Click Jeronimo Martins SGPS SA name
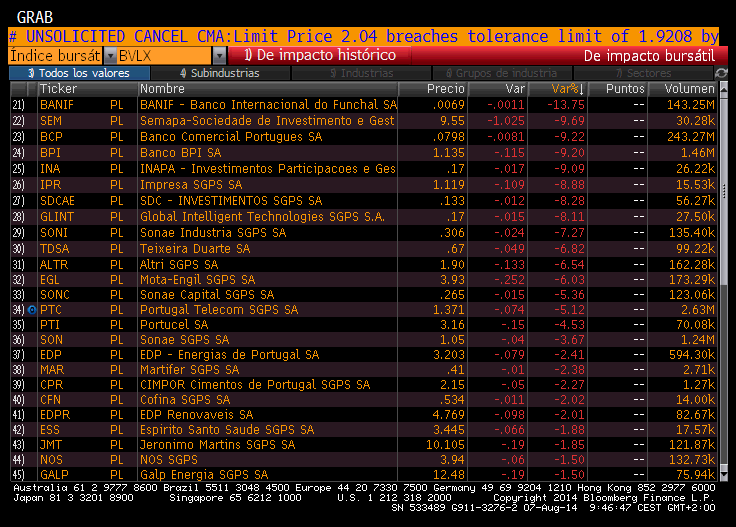 pyautogui.click(x=217, y=445)
